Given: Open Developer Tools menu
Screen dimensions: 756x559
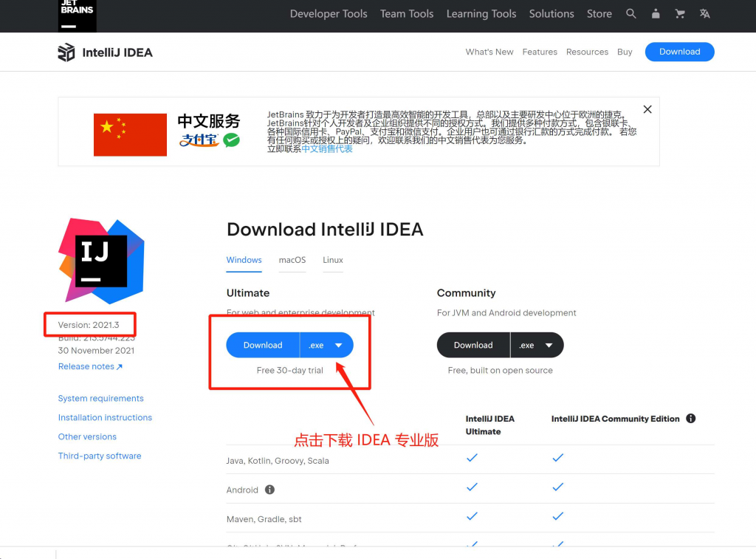Looking at the screenshot, I should click(x=329, y=13).
